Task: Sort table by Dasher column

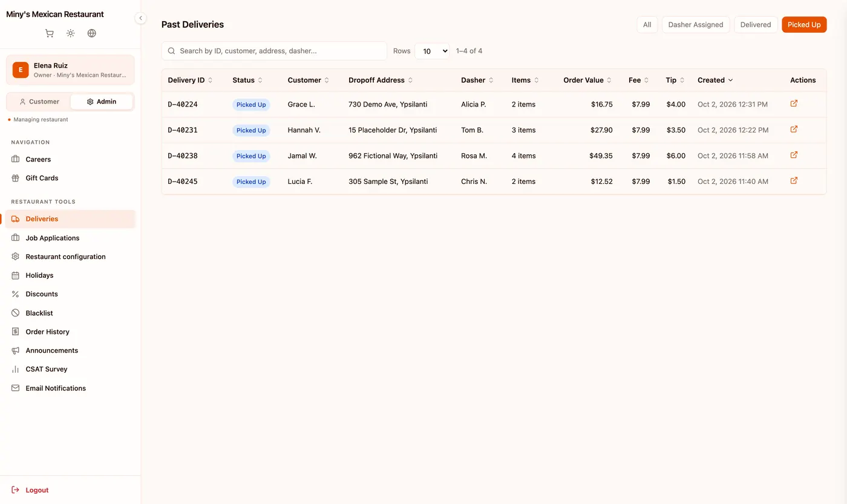Action: (x=477, y=80)
